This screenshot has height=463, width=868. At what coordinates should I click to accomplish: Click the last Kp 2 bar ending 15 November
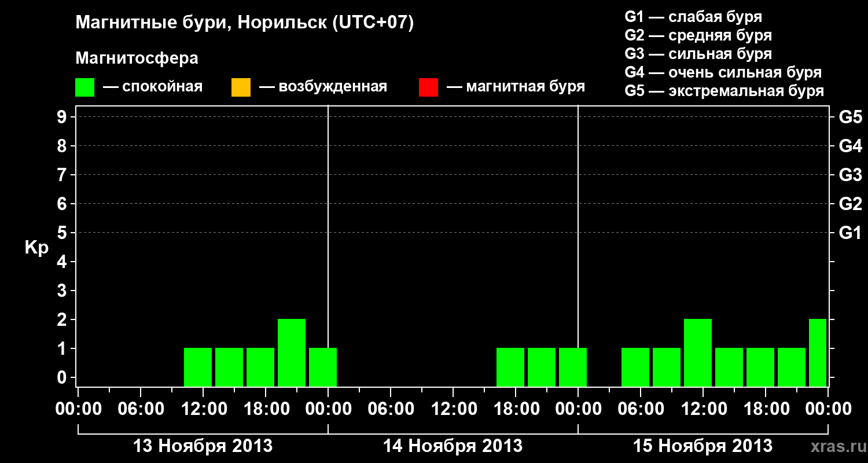coord(818,352)
